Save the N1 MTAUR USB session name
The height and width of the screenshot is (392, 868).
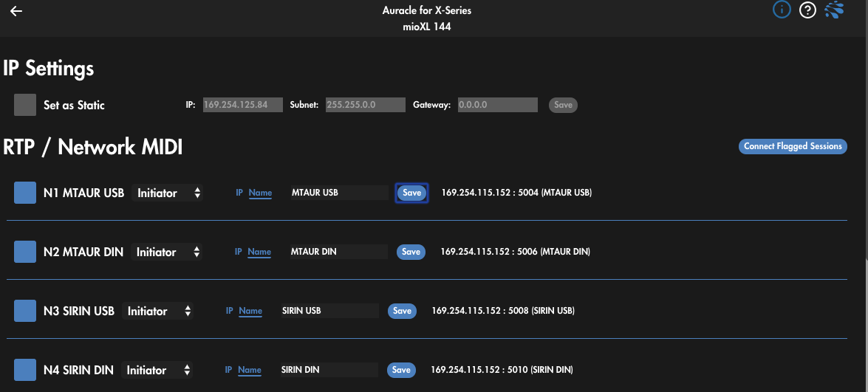tap(411, 193)
